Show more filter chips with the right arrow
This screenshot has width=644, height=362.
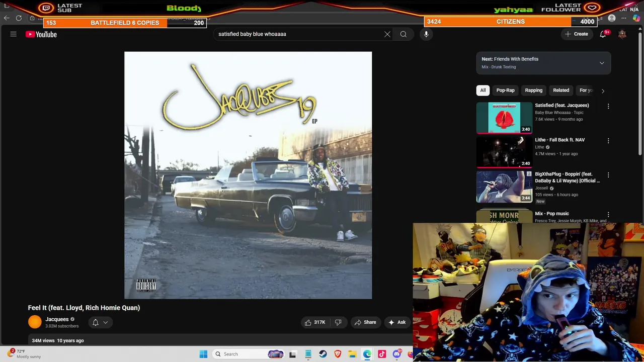click(x=603, y=91)
